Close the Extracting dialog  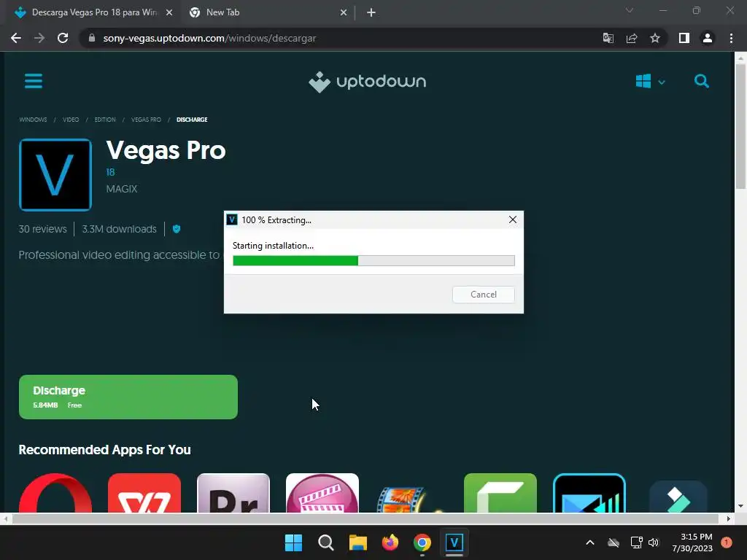(513, 219)
